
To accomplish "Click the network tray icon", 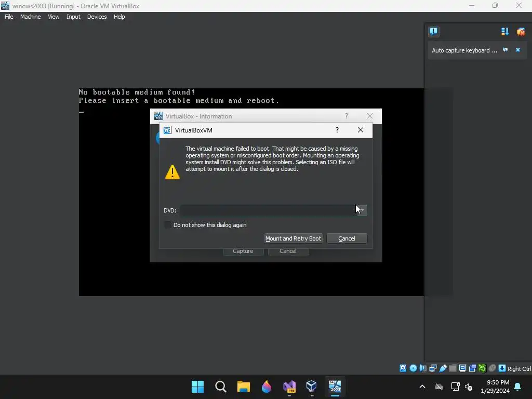I will (x=455, y=387).
